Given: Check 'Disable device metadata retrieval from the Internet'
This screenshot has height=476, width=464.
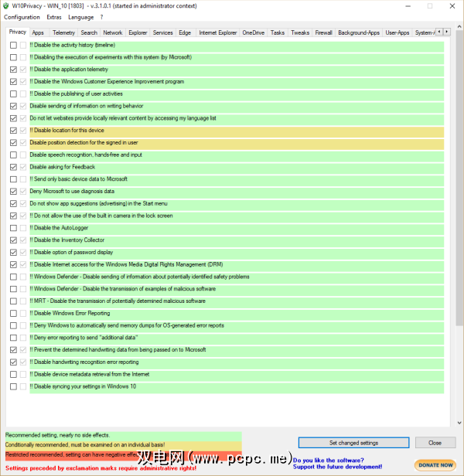Looking at the screenshot, I should tap(13, 374).
